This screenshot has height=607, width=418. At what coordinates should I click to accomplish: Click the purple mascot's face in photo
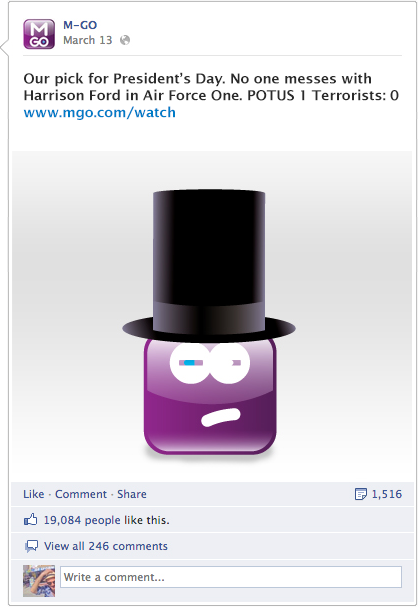point(210,396)
